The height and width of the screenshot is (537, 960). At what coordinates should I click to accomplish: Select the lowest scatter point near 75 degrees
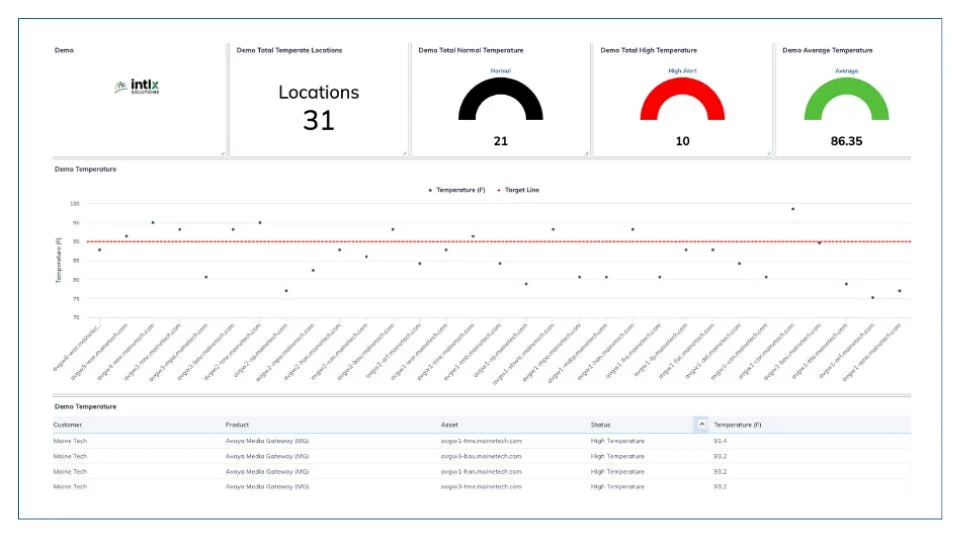tap(872, 298)
